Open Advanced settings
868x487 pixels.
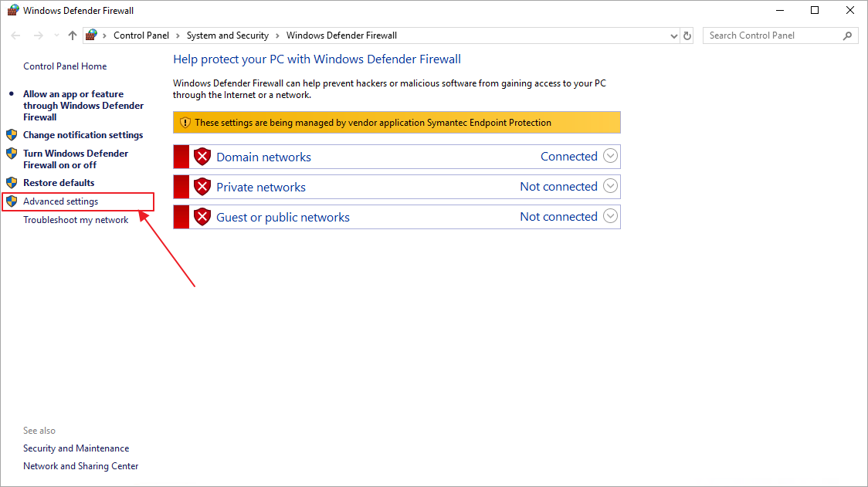click(60, 201)
